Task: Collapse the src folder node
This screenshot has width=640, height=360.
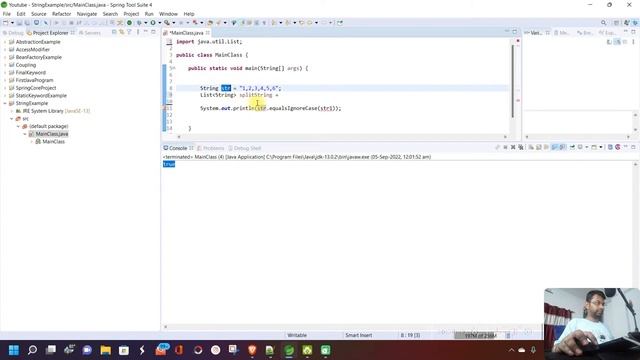Action: tap(12, 119)
